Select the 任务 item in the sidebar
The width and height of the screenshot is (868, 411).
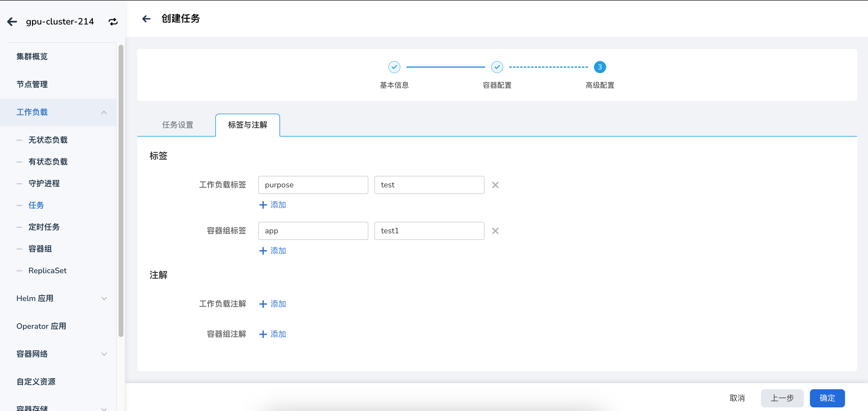click(x=36, y=205)
